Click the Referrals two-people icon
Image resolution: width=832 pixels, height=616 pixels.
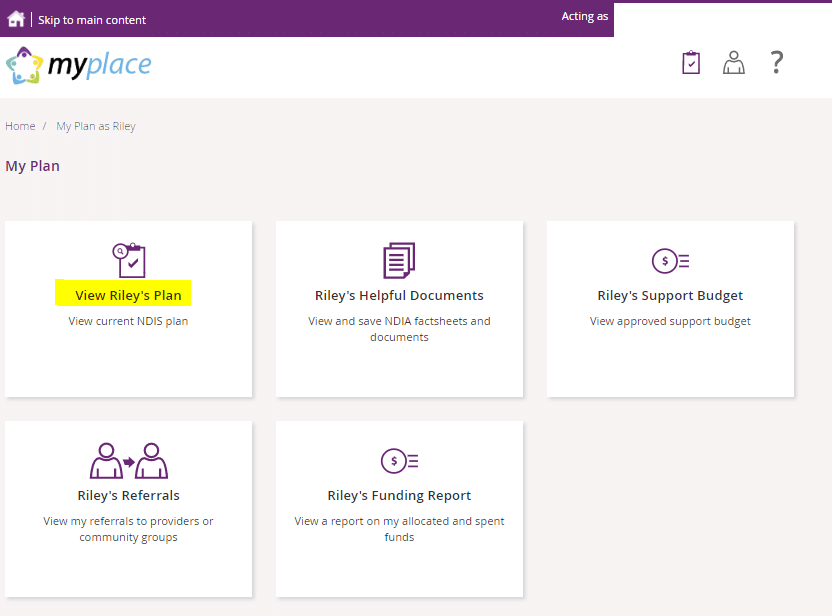click(129, 461)
